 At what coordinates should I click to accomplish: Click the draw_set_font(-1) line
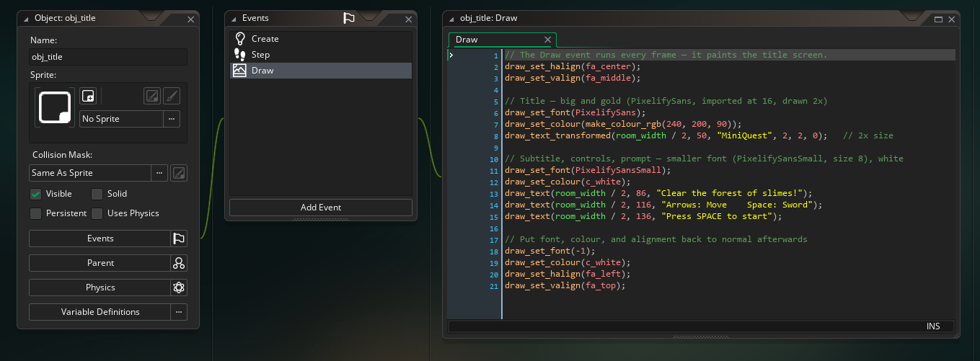552,251
